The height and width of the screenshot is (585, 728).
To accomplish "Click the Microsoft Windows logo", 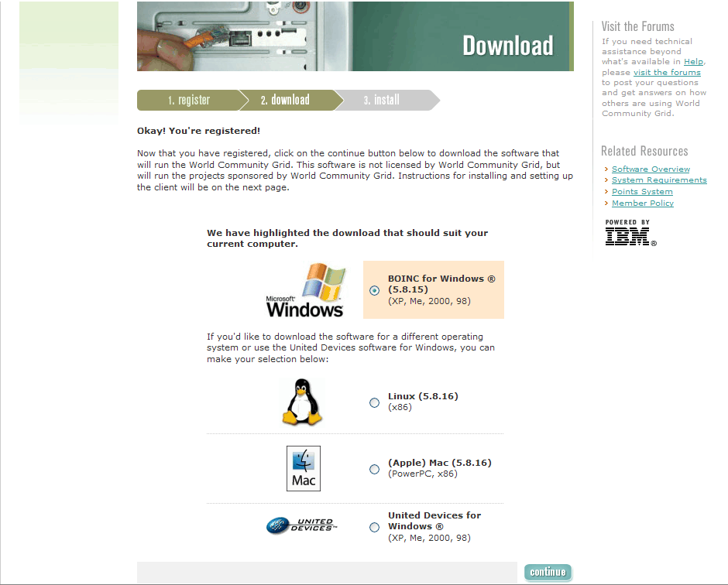I will click(x=305, y=290).
